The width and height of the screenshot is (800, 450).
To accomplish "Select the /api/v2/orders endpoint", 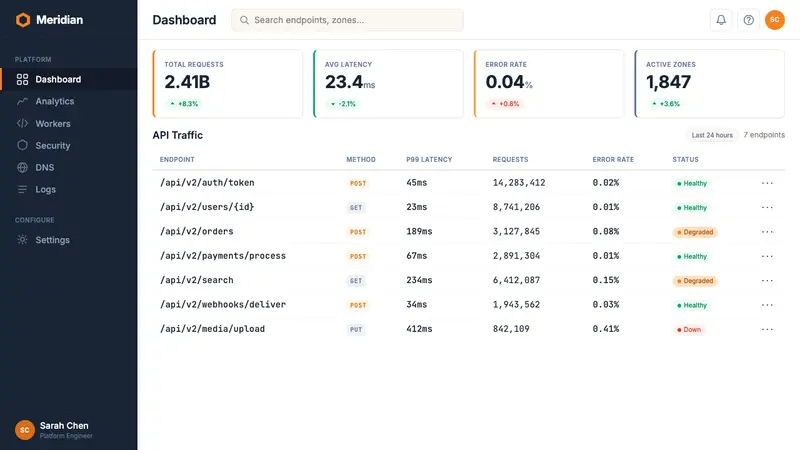I will (x=196, y=232).
